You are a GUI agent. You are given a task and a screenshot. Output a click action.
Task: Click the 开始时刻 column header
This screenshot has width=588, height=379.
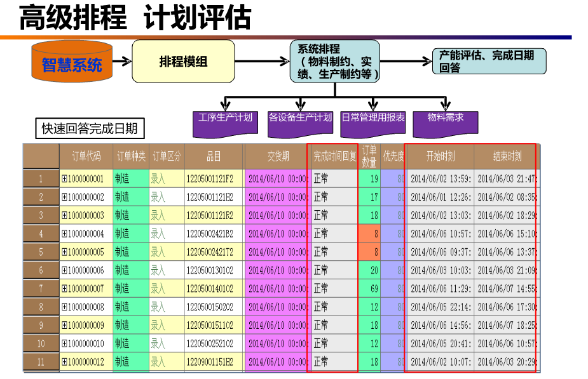coord(440,157)
